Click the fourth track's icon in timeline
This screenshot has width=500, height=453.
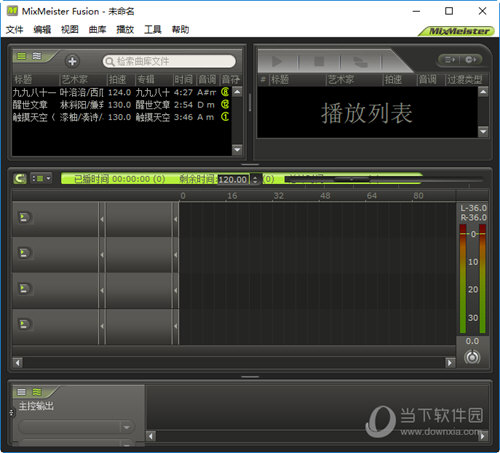(24, 324)
